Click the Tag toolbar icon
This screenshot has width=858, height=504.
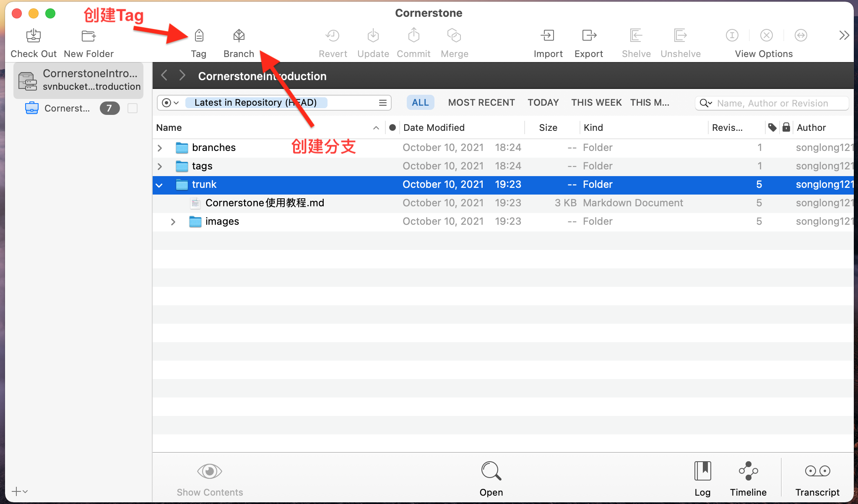pyautogui.click(x=199, y=36)
